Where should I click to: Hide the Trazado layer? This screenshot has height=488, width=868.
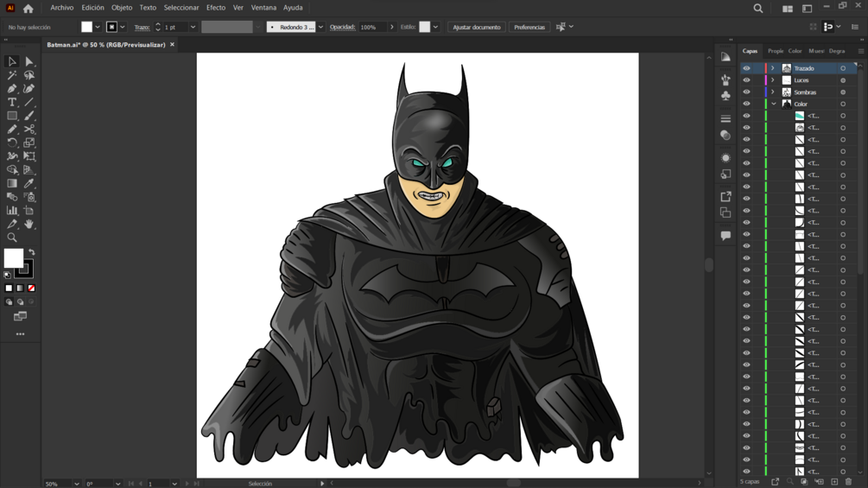pos(747,68)
